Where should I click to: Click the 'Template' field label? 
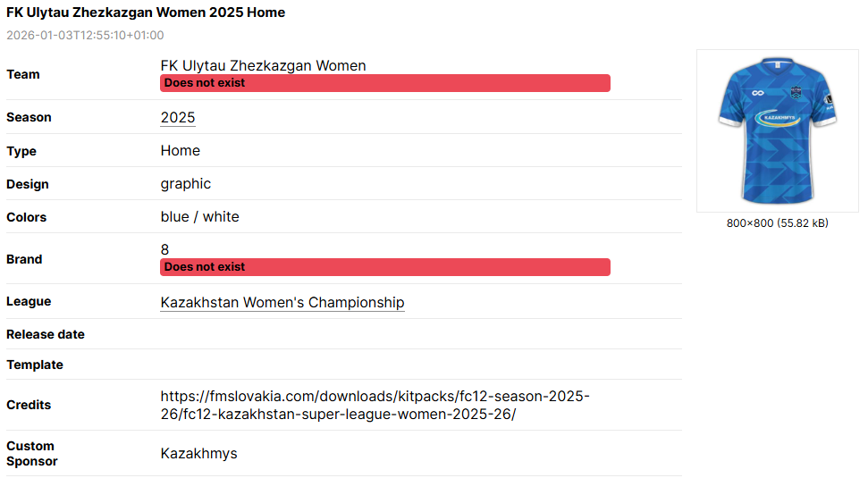tap(35, 365)
